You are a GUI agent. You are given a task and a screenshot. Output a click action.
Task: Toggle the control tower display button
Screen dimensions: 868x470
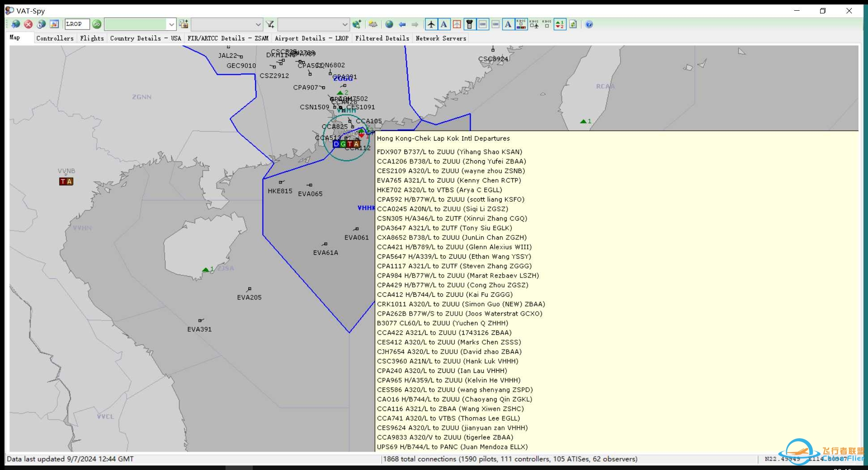469,24
